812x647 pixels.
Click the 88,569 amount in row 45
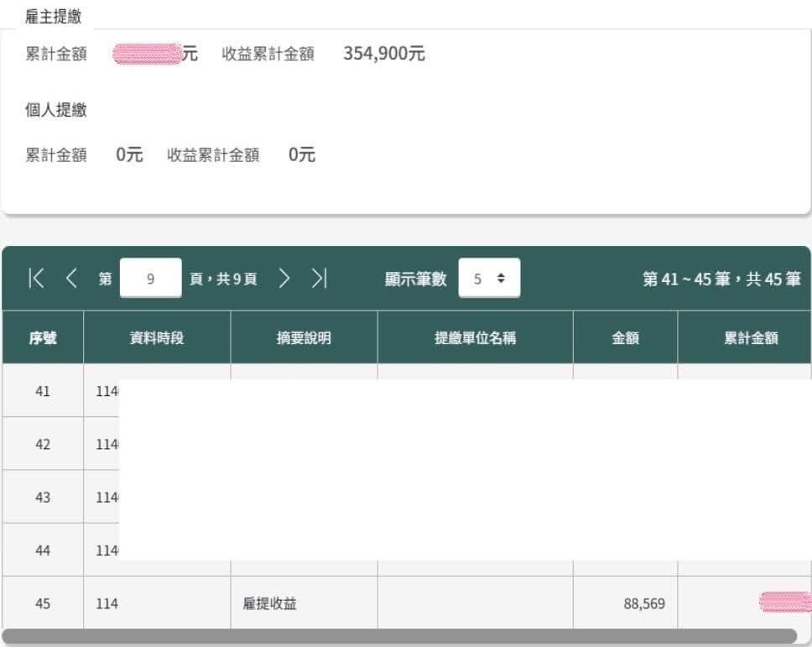point(644,603)
